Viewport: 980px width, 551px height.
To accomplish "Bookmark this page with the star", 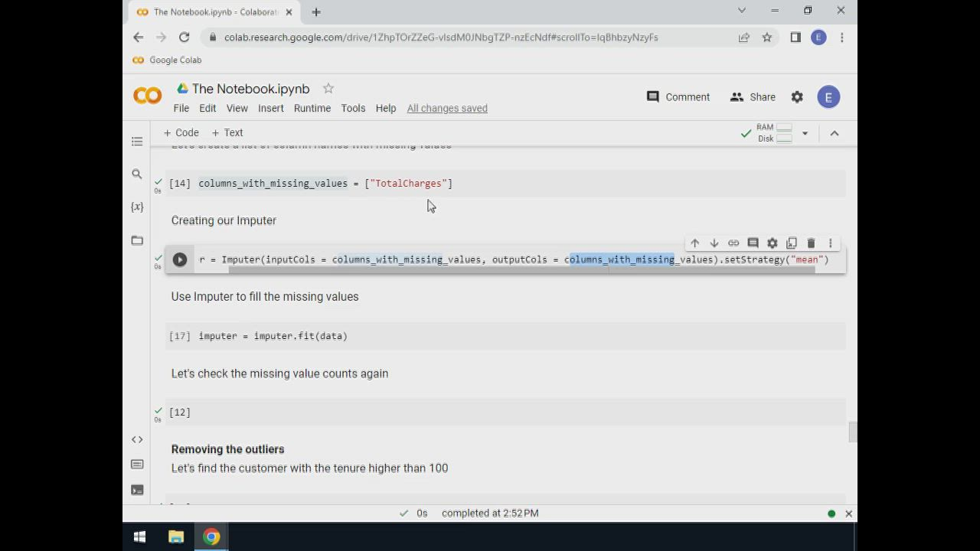I will coord(766,37).
